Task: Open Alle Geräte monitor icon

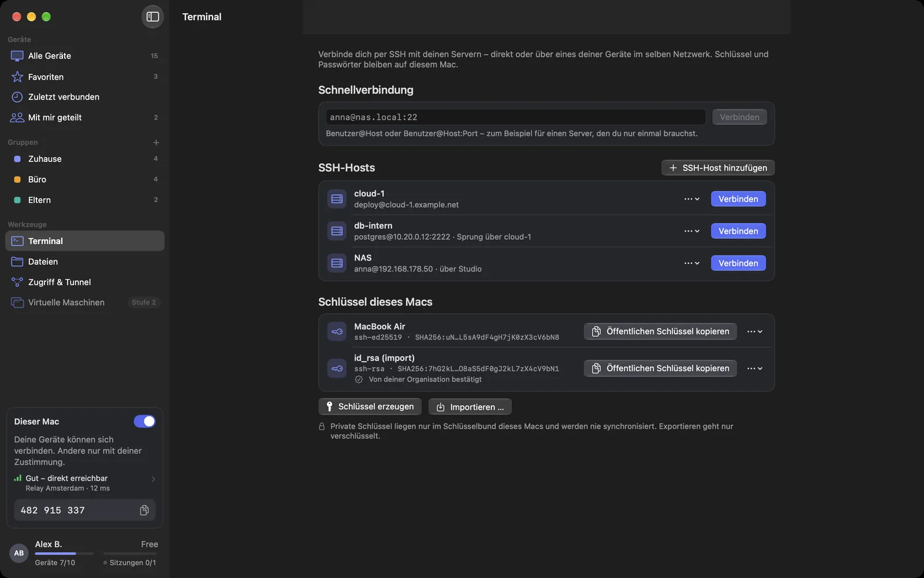Action: point(17,56)
